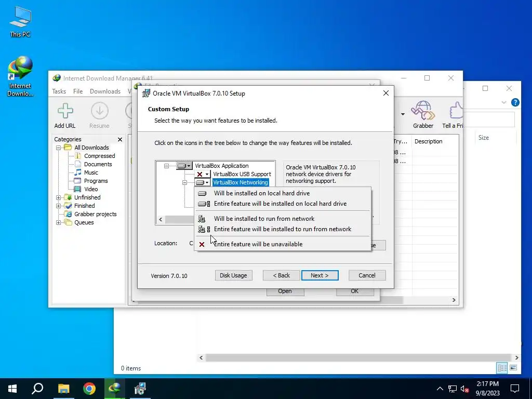Open taskbar search
The height and width of the screenshot is (399, 532).
37,389
